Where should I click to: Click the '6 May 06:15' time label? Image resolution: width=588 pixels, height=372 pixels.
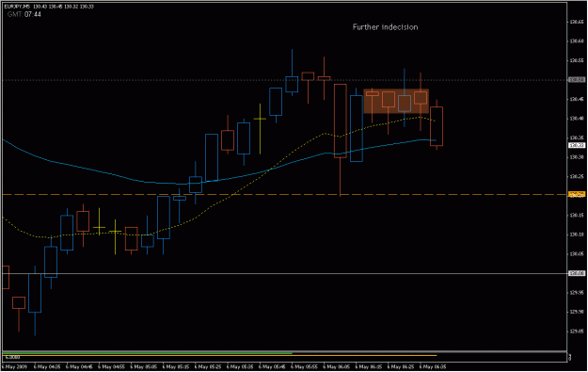pos(369,366)
